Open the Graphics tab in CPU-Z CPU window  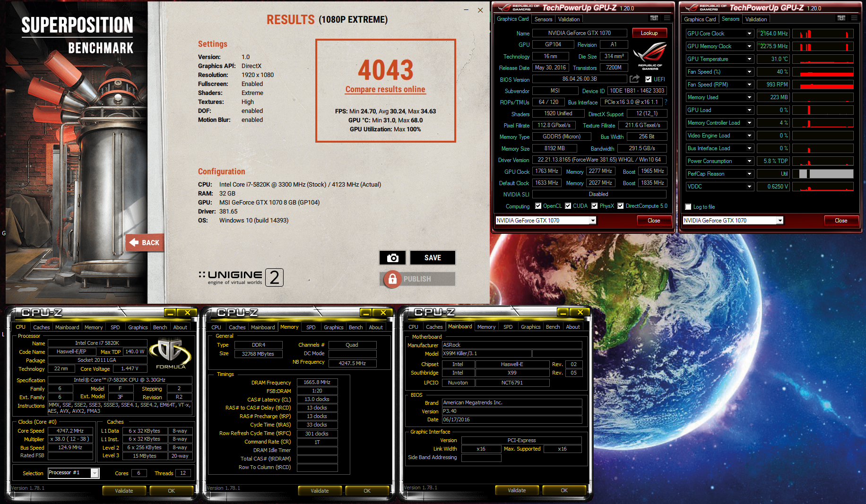point(138,327)
